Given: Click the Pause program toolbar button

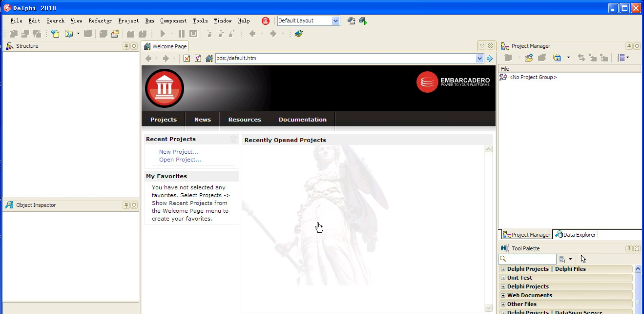Looking at the screenshot, I should coord(182,34).
